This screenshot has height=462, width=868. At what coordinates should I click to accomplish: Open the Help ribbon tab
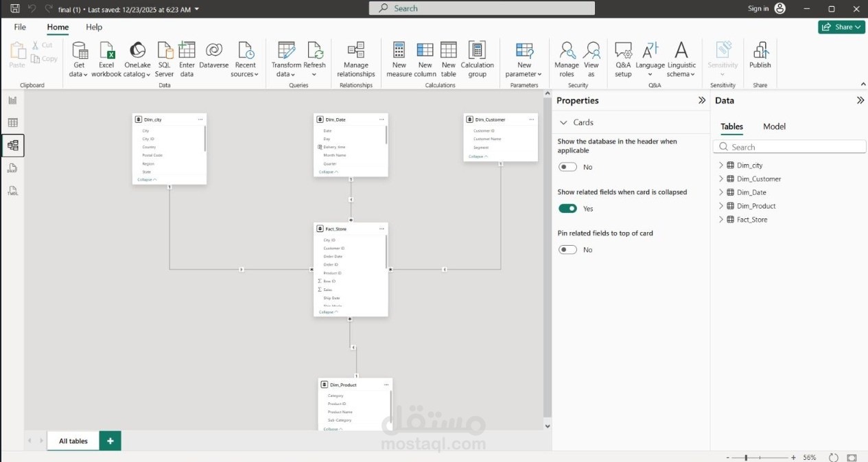[x=94, y=27]
